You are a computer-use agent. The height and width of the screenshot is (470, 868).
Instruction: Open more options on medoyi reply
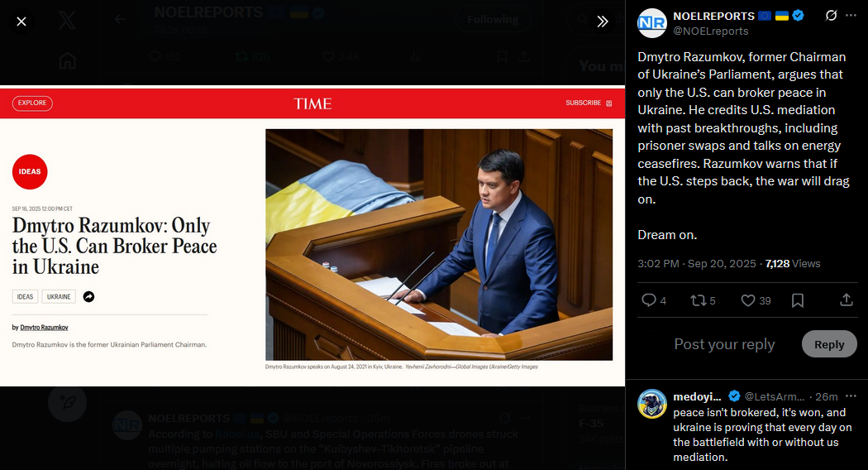(x=851, y=396)
